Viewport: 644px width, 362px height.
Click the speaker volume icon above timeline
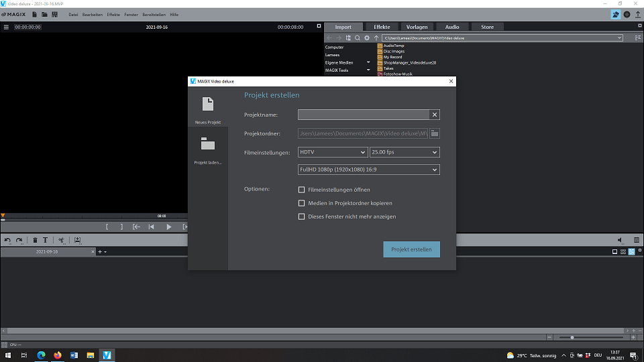pyautogui.click(x=620, y=240)
